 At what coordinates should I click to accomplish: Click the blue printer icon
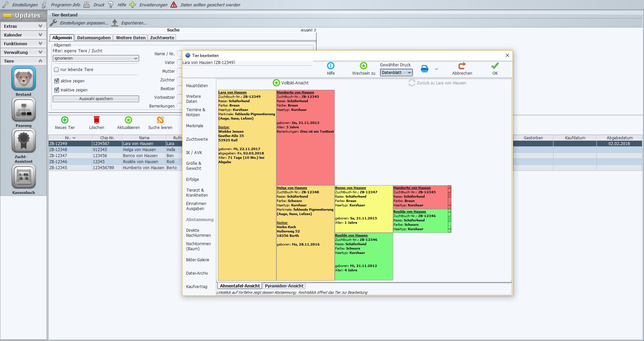point(425,69)
